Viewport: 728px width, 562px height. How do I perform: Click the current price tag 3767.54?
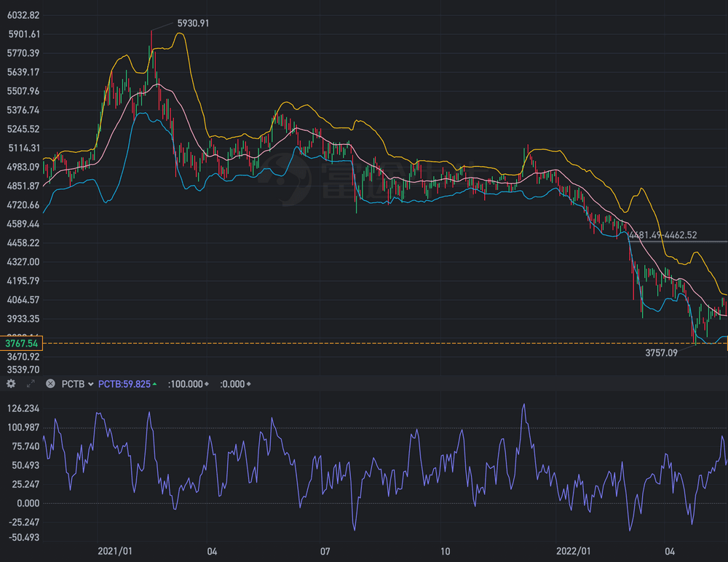point(22,343)
